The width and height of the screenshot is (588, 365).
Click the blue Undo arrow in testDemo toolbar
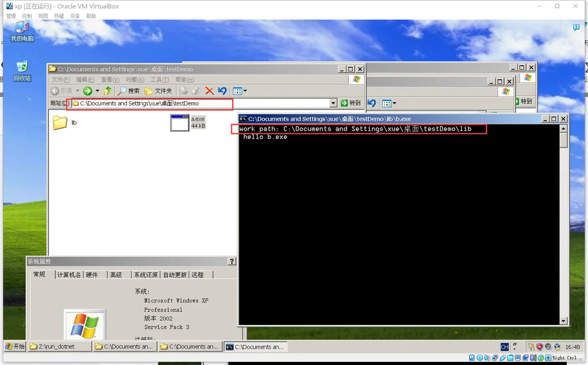[x=222, y=91]
